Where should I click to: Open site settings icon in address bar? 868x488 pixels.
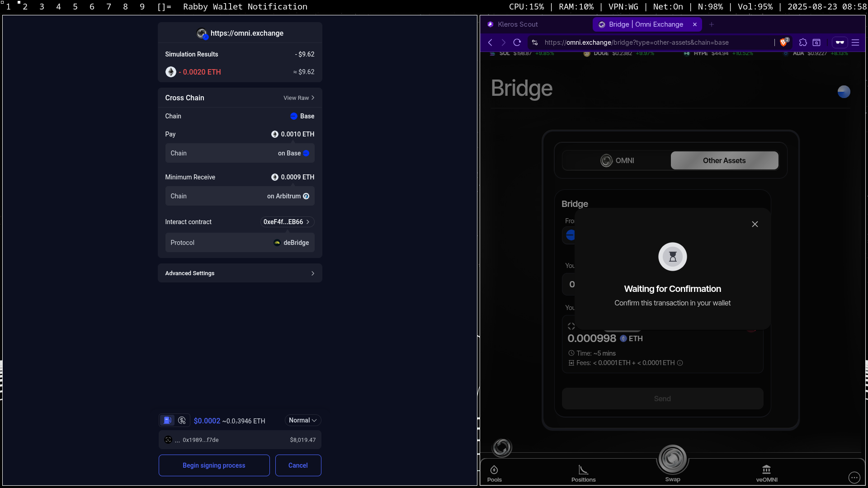click(x=535, y=42)
